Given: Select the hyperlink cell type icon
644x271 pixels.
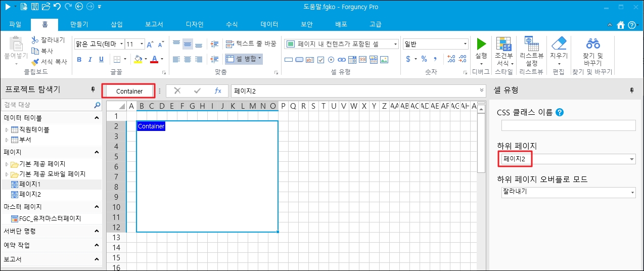Looking at the screenshot, I should (342, 60).
